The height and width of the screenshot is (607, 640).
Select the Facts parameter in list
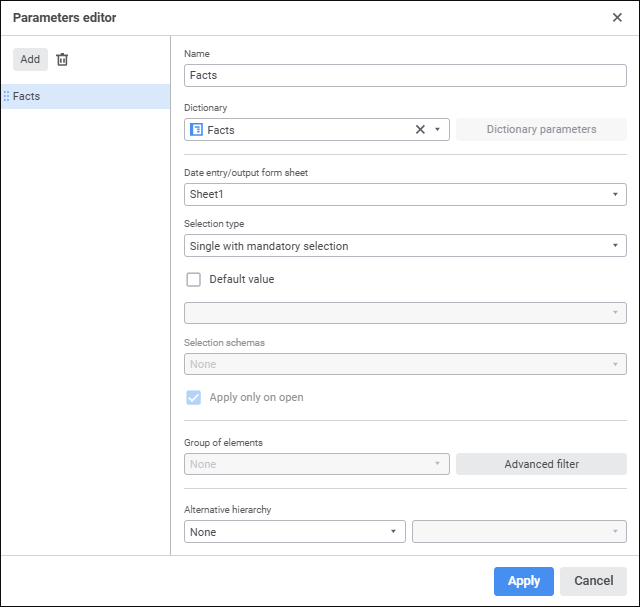point(85,97)
